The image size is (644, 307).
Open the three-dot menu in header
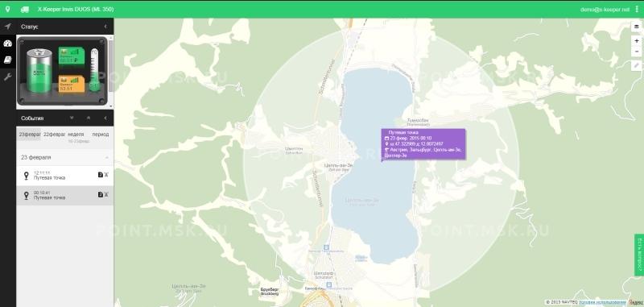[x=637, y=9]
